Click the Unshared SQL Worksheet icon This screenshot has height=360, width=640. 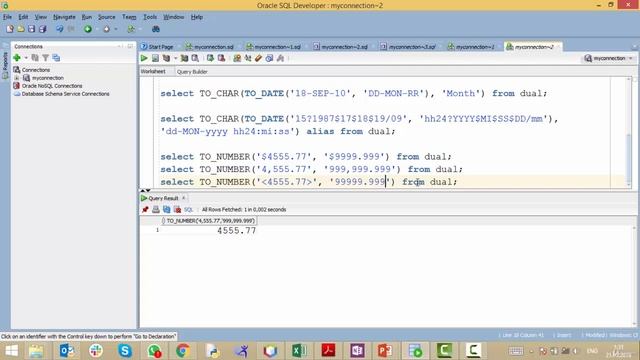coord(237,58)
